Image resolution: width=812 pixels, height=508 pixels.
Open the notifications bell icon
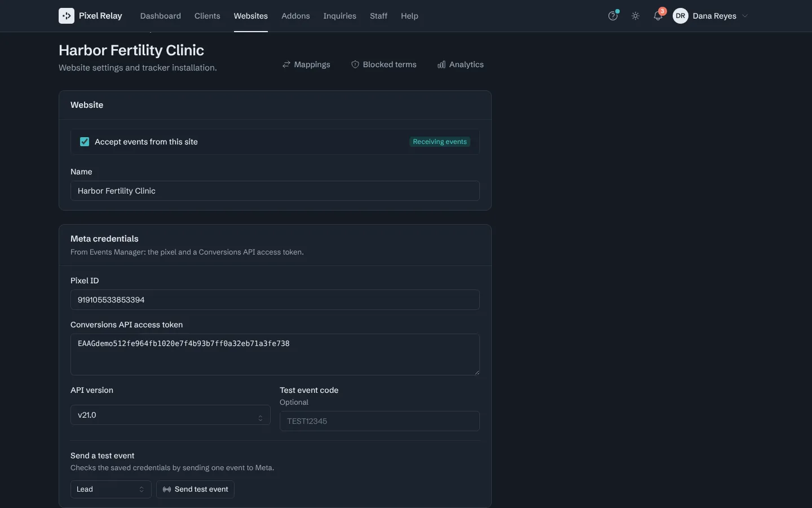(658, 16)
